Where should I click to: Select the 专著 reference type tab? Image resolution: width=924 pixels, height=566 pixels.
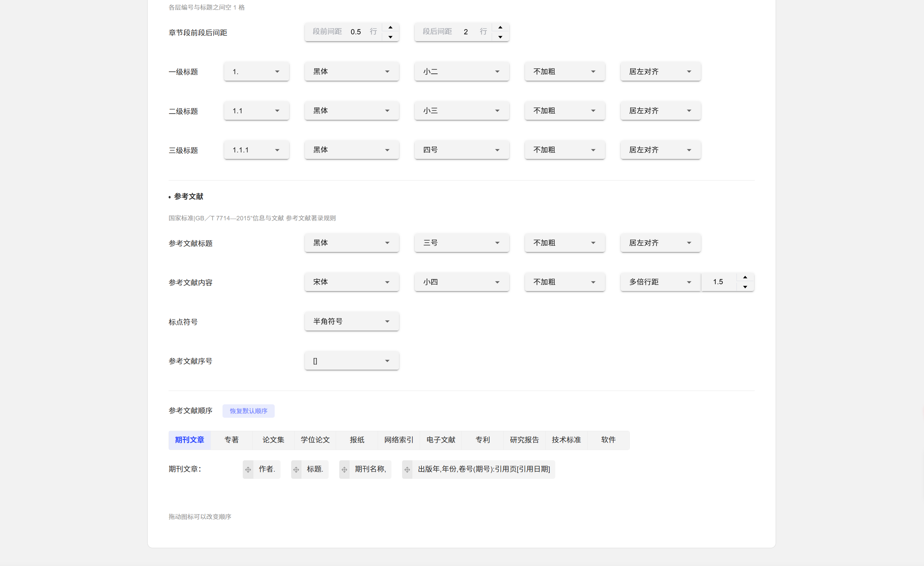click(x=231, y=440)
